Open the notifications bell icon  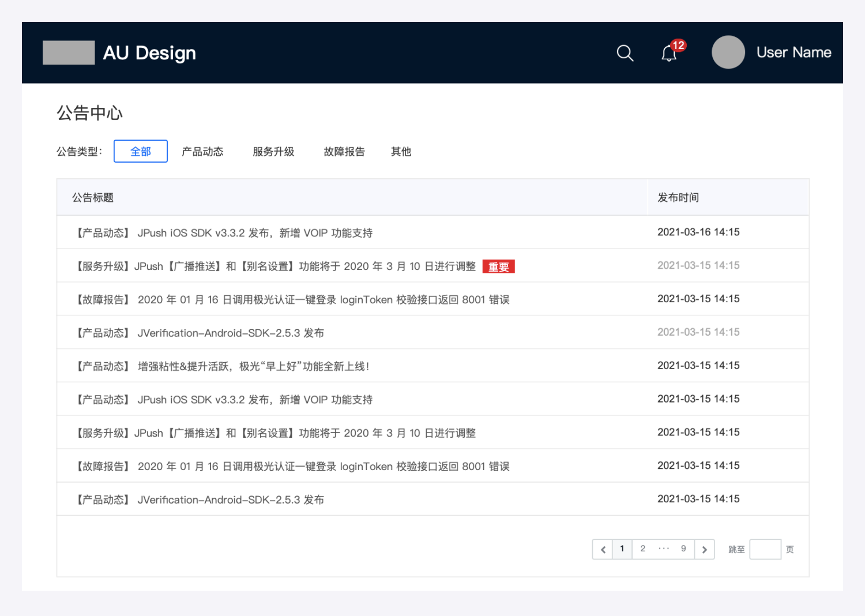(669, 54)
